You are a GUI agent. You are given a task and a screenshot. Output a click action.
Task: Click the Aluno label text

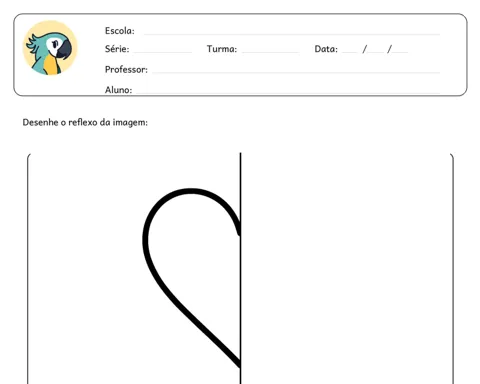[x=118, y=90]
